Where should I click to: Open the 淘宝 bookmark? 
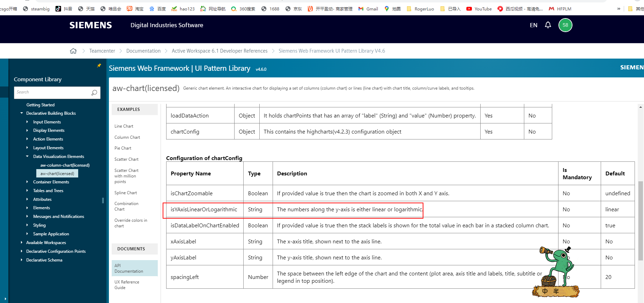(135, 9)
